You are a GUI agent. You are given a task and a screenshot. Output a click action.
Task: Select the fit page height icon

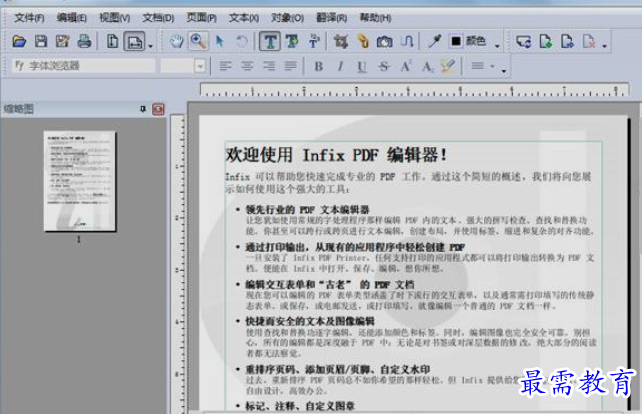click(113, 41)
